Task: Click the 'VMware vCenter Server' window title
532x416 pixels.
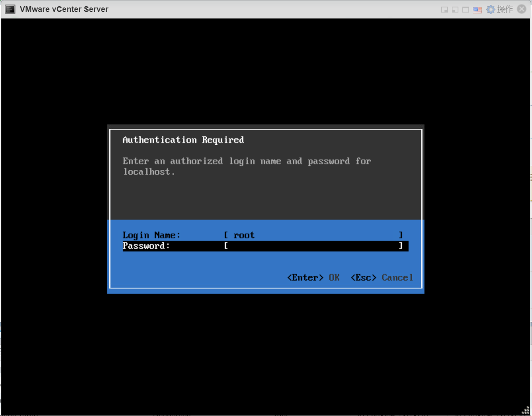Action: pyautogui.click(x=64, y=9)
